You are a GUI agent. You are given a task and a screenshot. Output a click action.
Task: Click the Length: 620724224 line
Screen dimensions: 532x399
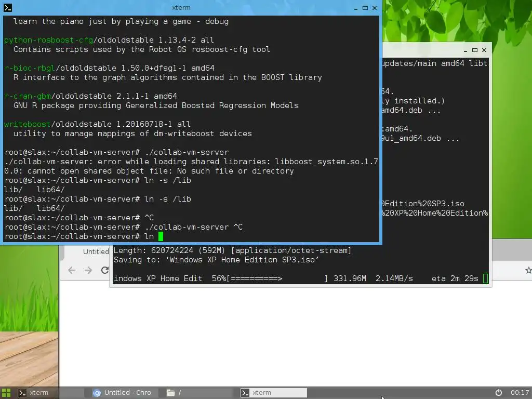tap(232, 250)
